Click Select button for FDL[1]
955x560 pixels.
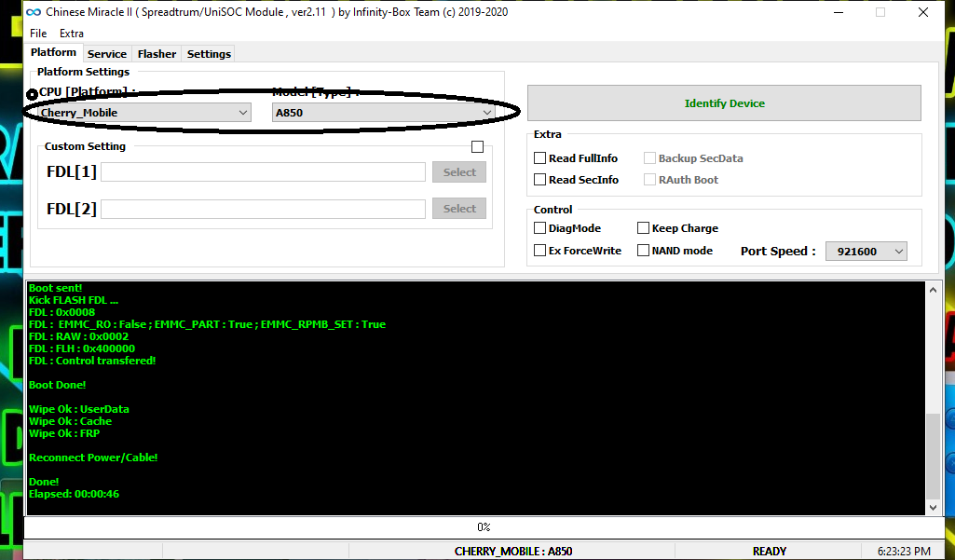(459, 171)
